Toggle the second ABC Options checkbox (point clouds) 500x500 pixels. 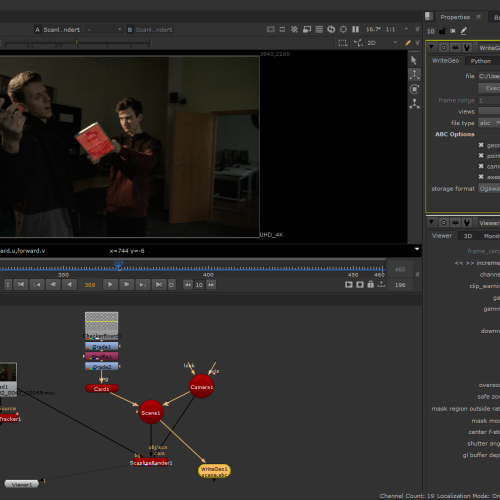pyautogui.click(x=481, y=156)
